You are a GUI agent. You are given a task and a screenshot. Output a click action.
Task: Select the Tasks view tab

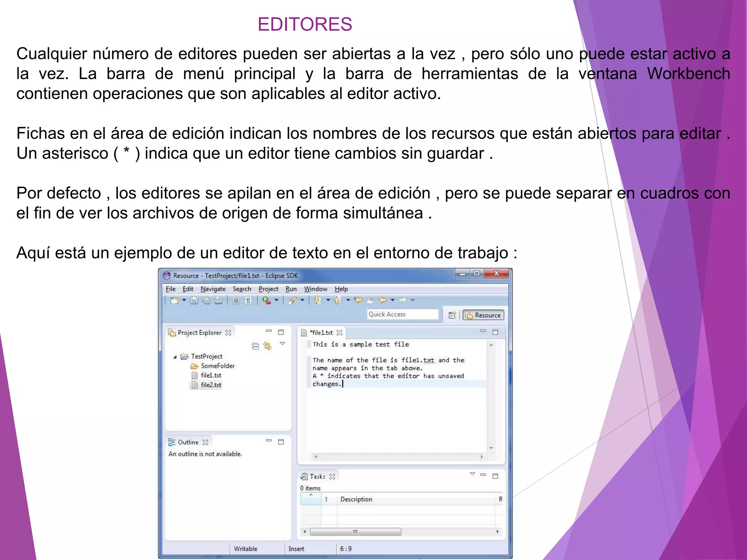pyautogui.click(x=317, y=477)
